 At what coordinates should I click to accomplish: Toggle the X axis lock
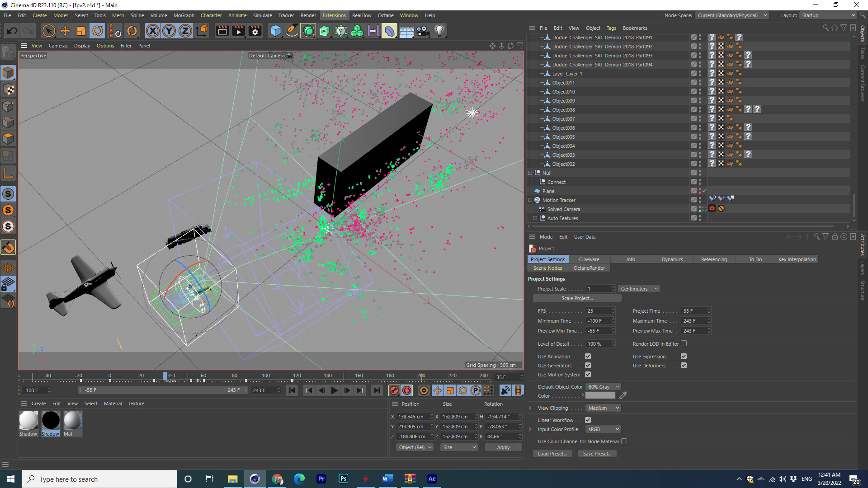pos(153,31)
